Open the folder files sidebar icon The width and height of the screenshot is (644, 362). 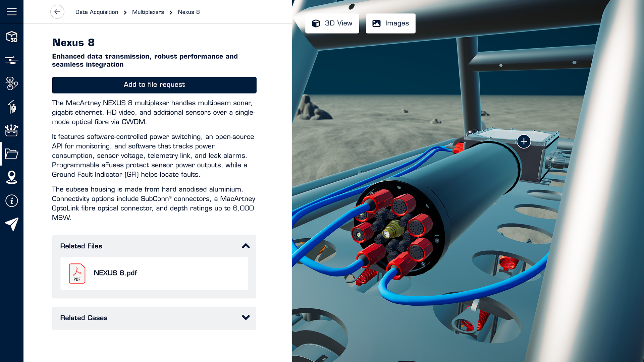pos(12,154)
